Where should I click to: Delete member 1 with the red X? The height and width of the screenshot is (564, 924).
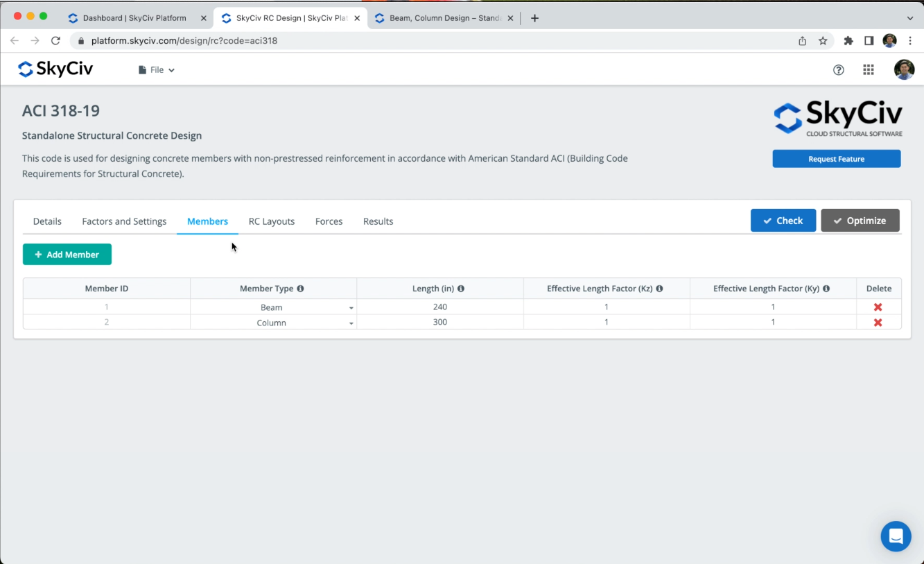(878, 307)
